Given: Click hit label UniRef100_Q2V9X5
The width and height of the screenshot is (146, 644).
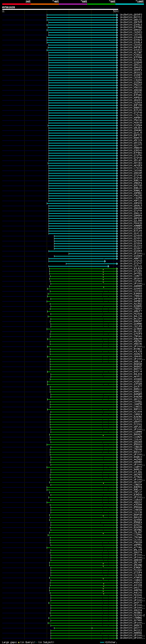Looking at the screenshot, I should [131, 236].
